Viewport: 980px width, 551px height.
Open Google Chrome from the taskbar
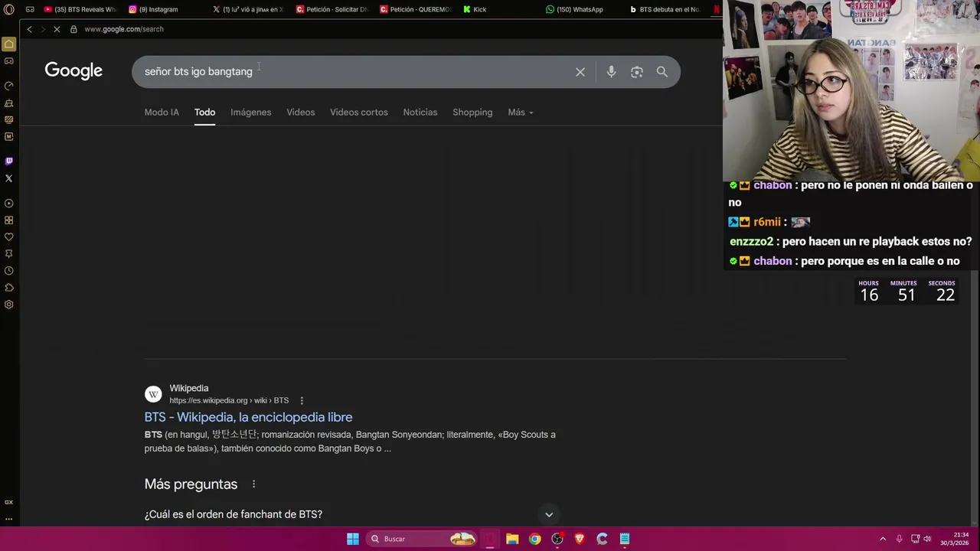[534, 539]
